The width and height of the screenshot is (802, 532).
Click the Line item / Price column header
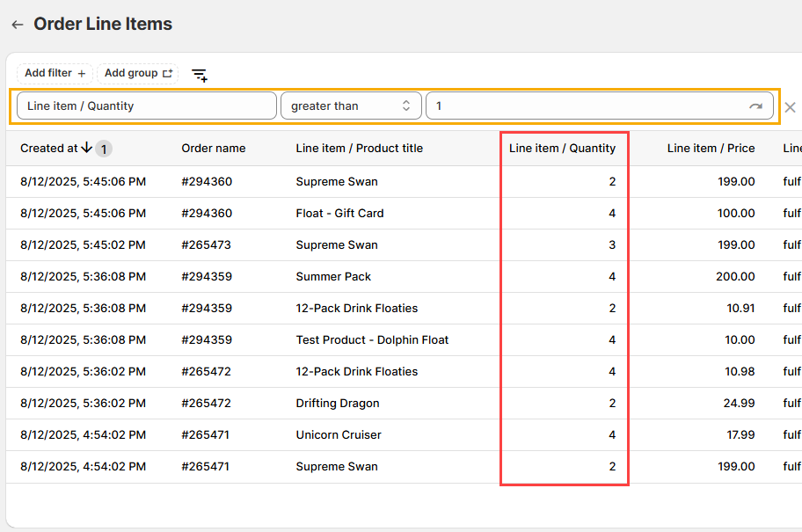click(711, 149)
